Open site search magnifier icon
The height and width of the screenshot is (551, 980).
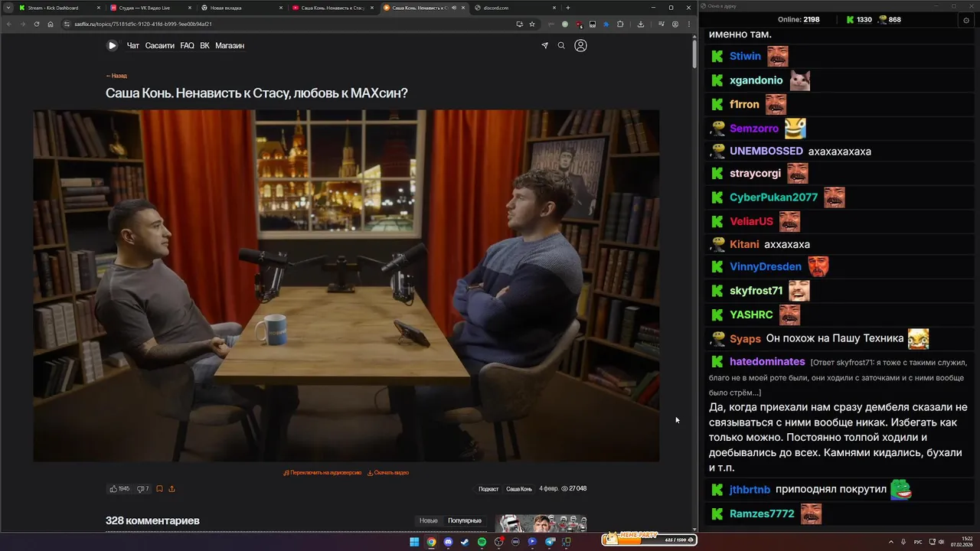(x=561, y=46)
